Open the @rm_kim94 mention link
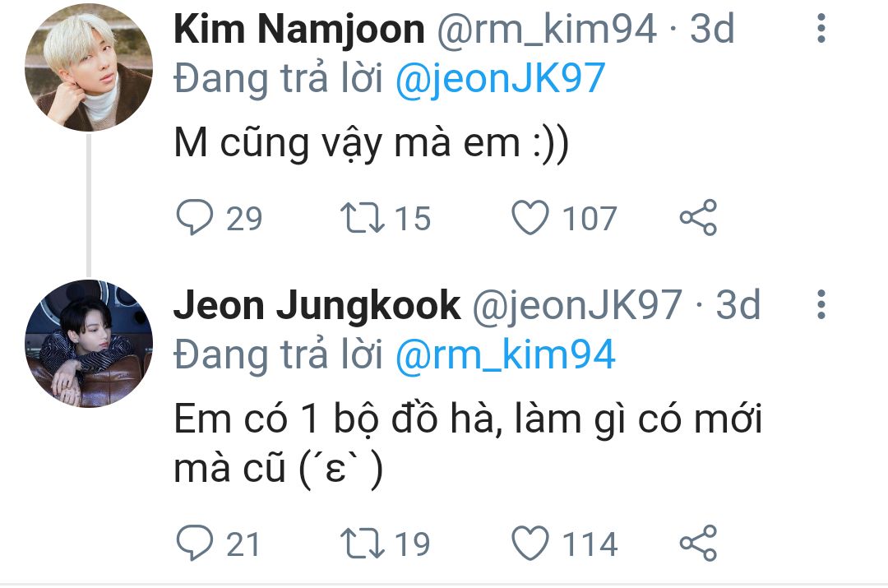The height and width of the screenshot is (588, 888). [x=505, y=354]
